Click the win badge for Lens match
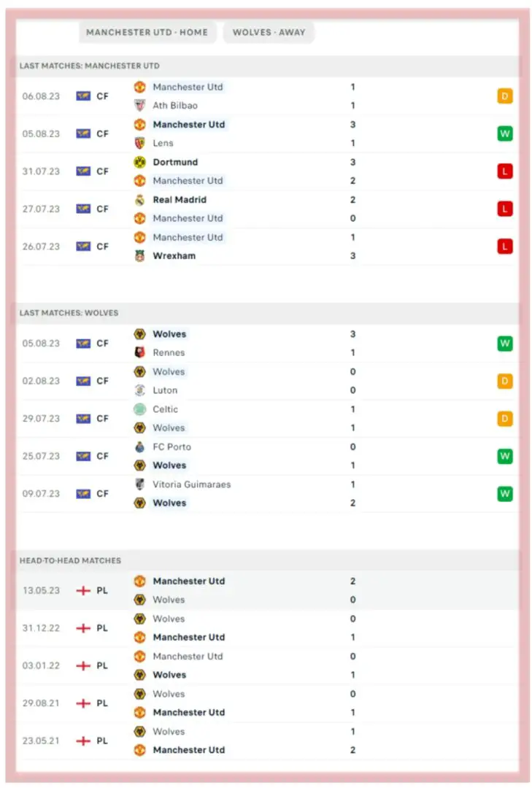This screenshot has height=788, width=532. tap(505, 134)
